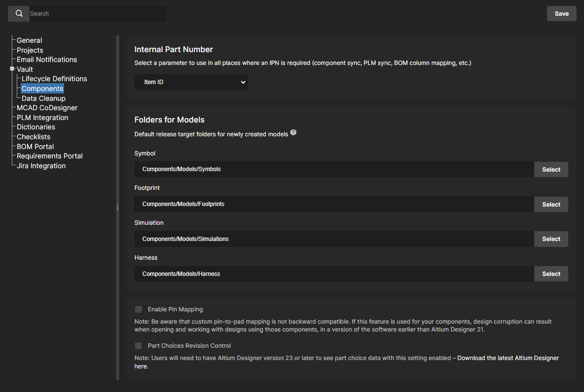584x392 pixels.
Task: Click Select for the Harness folder
Action: (x=551, y=274)
